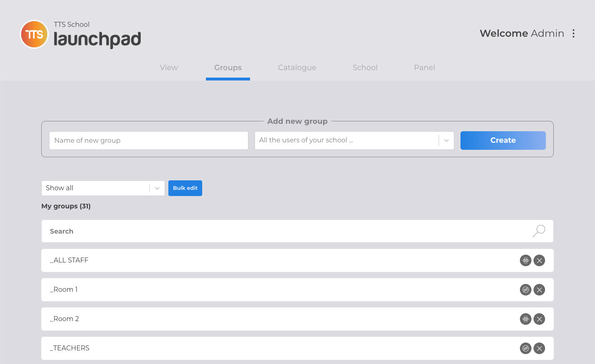Click the Bulk edit button
595x364 pixels.
tap(185, 188)
